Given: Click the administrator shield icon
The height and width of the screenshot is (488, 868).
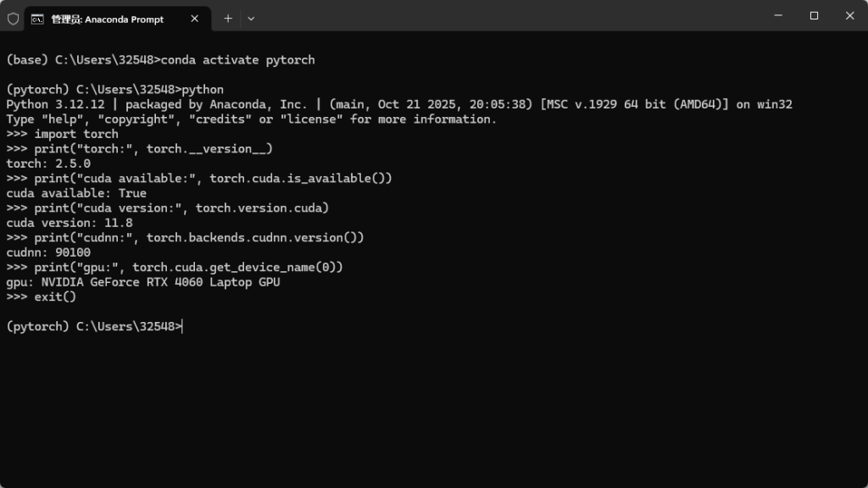Looking at the screenshot, I should (13, 18).
